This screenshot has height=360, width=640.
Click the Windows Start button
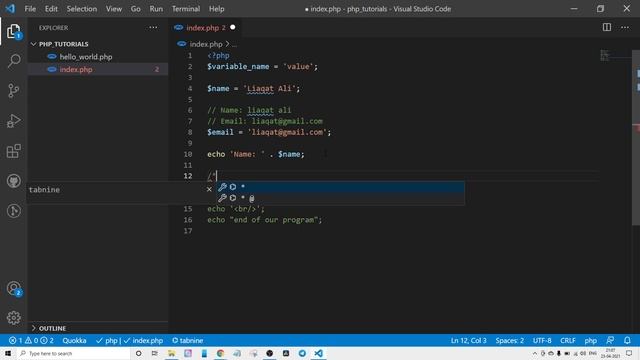click(x=8, y=353)
